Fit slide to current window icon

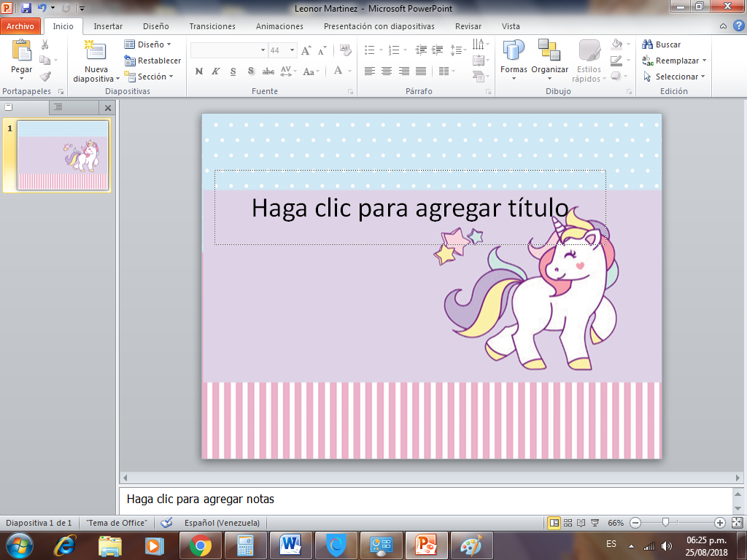click(x=737, y=523)
